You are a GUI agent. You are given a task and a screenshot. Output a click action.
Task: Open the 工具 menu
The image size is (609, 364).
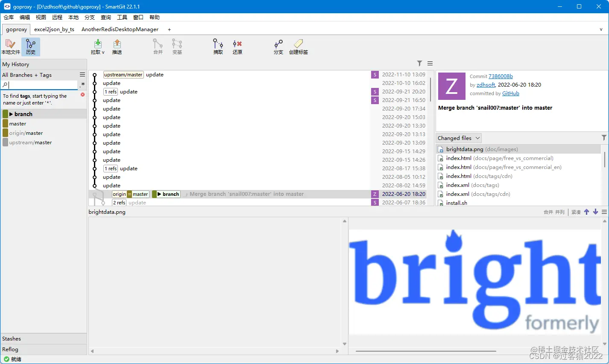pyautogui.click(x=122, y=17)
